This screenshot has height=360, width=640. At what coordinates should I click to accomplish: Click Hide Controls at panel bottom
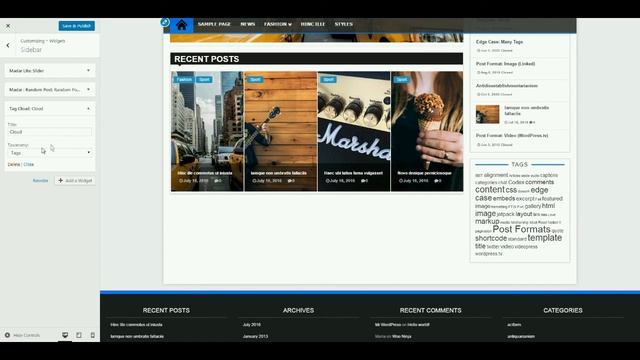[x=22, y=335]
